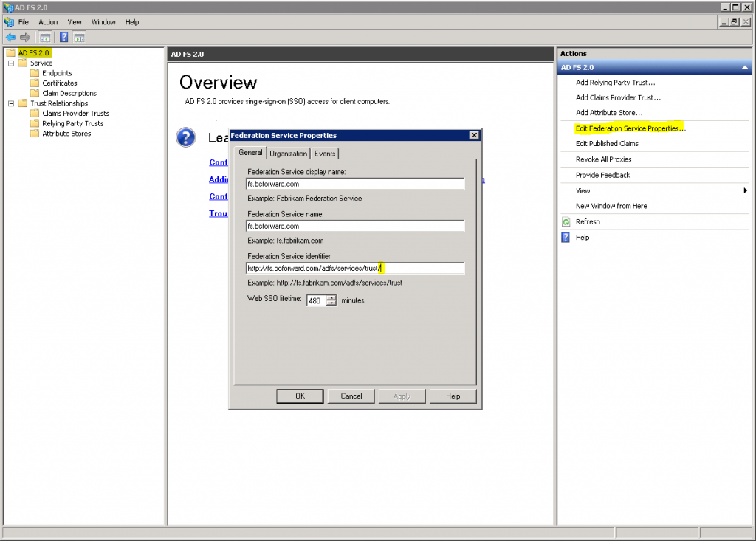The width and height of the screenshot is (756, 541).
Task: Click the Claim Descriptions folder icon
Action: (x=35, y=93)
